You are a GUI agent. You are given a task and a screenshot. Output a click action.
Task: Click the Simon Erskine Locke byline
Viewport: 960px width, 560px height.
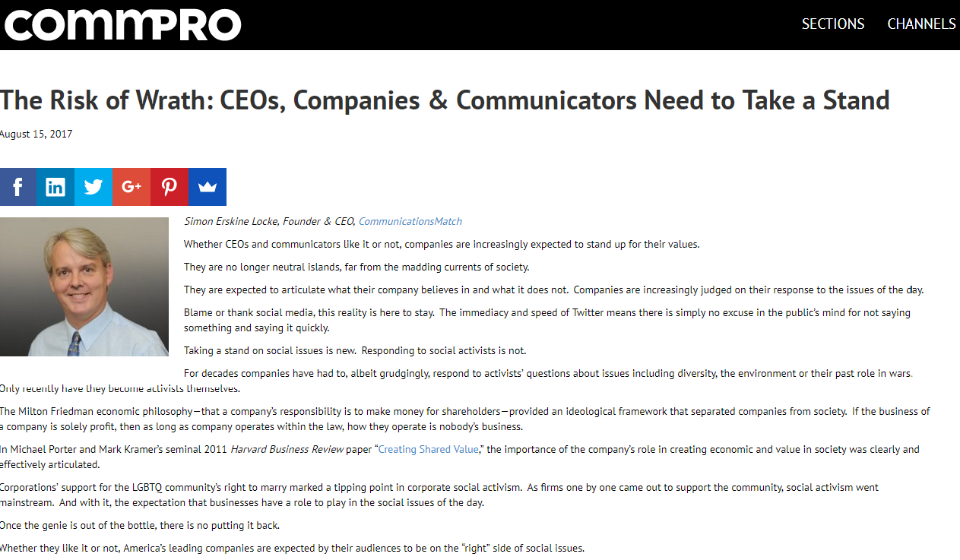tap(270, 221)
